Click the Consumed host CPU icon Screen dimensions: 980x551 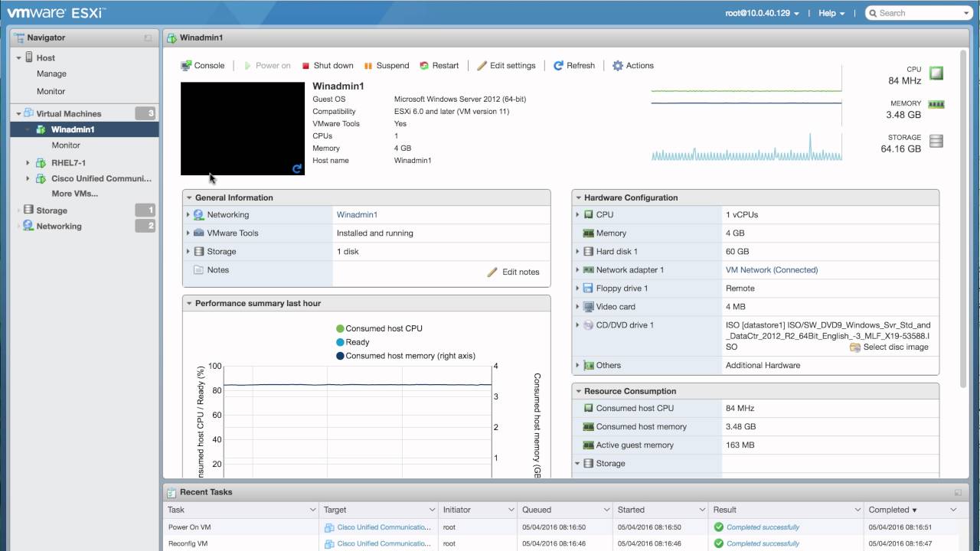click(589, 409)
